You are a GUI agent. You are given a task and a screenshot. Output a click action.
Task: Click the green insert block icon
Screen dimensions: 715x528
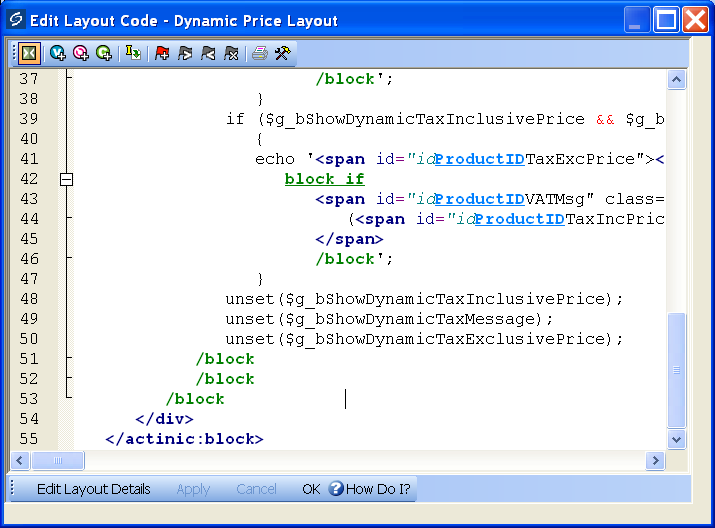(103, 53)
